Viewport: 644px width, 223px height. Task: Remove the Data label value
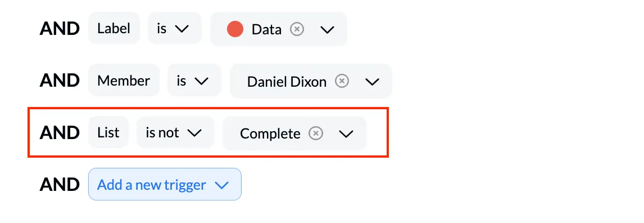pyautogui.click(x=297, y=29)
